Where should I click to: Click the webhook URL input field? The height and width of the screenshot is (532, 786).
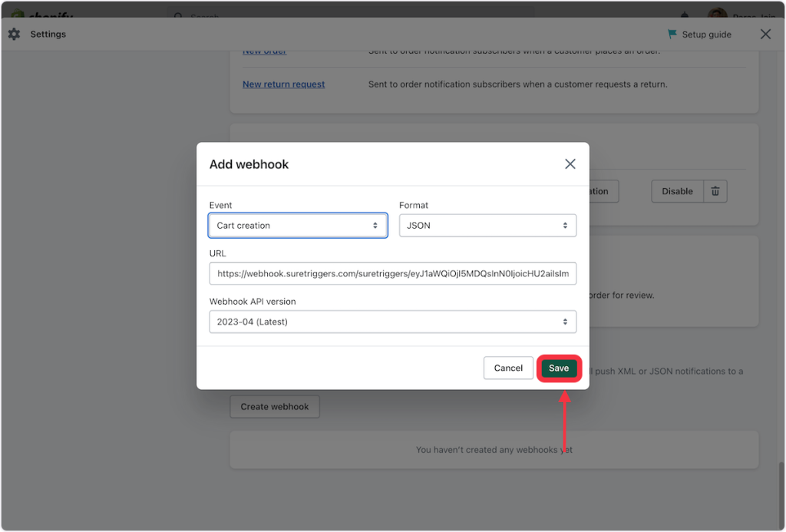(392, 273)
